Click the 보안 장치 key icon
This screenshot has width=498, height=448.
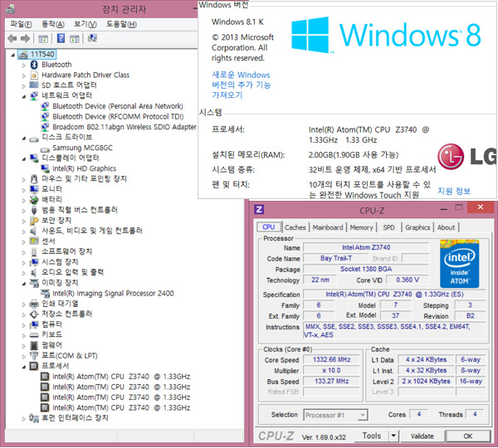34,221
